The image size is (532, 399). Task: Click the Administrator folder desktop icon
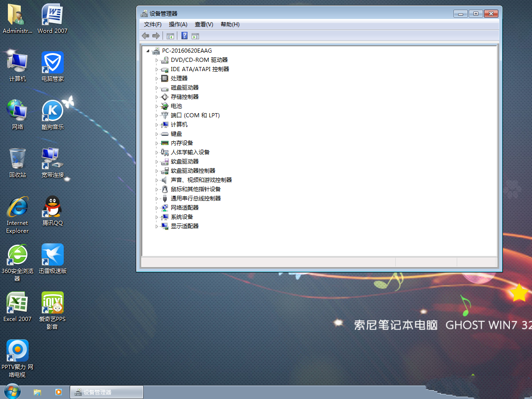(x=17, y=18)
